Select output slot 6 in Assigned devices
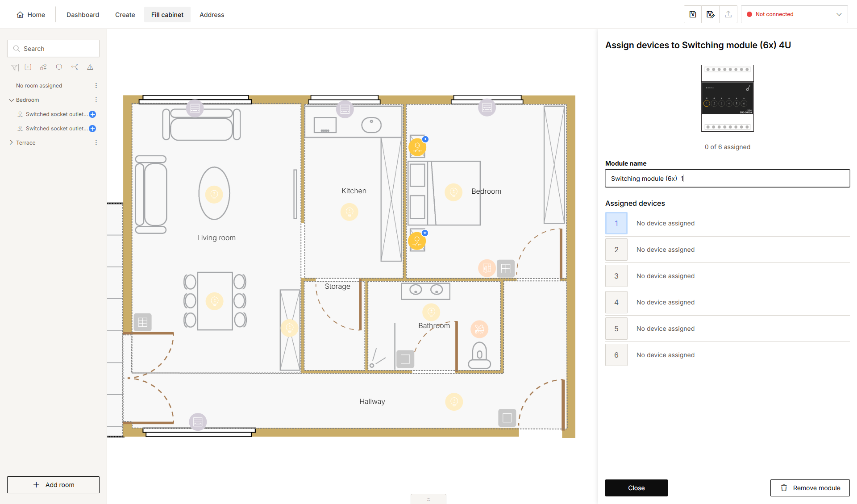 tap(616, 355)
